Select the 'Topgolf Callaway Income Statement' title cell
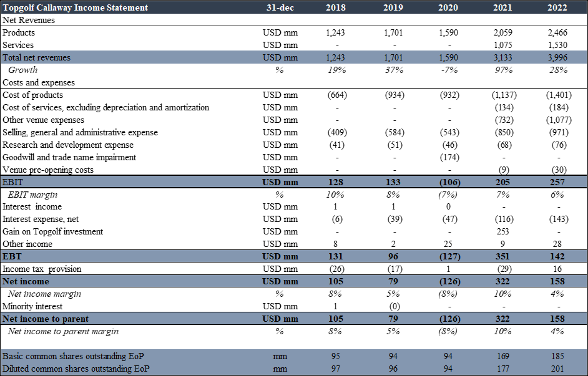This screenshot has width=588, height=376. tap(76, 7)
